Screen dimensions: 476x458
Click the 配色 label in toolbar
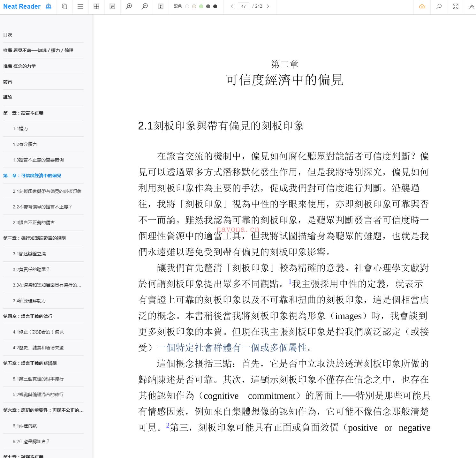tap(178, 6)
